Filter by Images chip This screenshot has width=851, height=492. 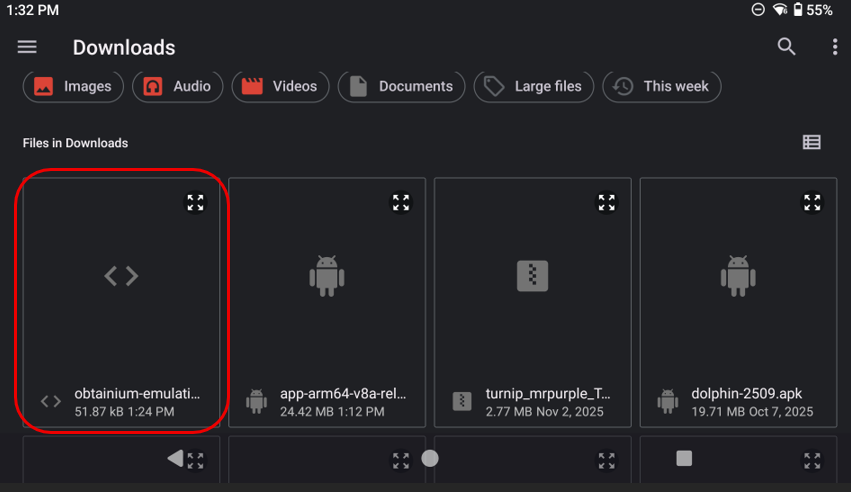[x=73, y=86]
